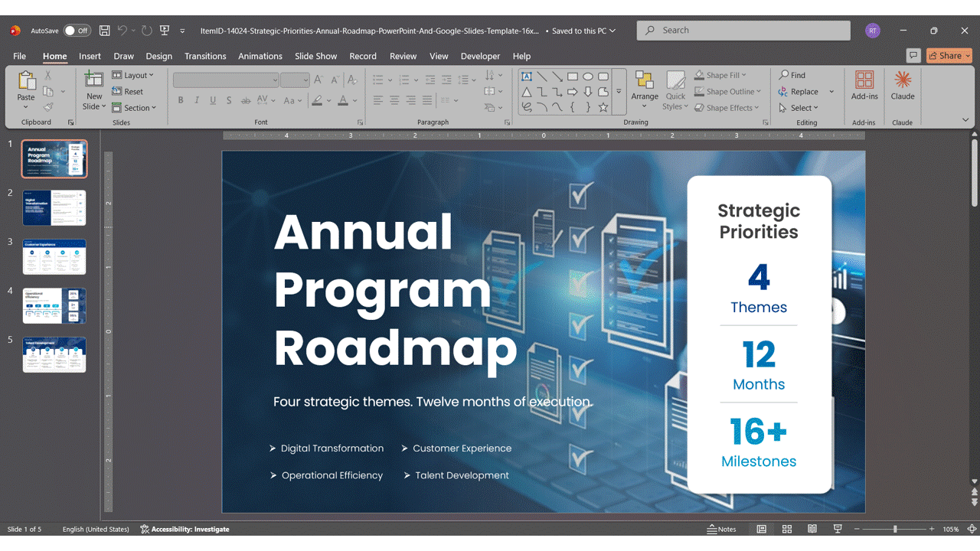Toggle Bold formatting

(181, 100)
